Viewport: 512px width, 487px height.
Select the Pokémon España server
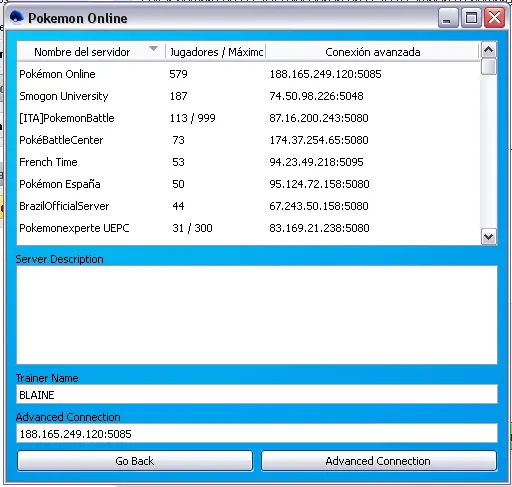248,184
